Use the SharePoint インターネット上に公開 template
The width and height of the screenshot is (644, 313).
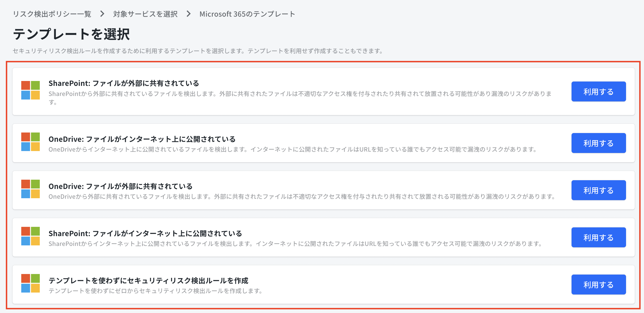tap(599, 237)
